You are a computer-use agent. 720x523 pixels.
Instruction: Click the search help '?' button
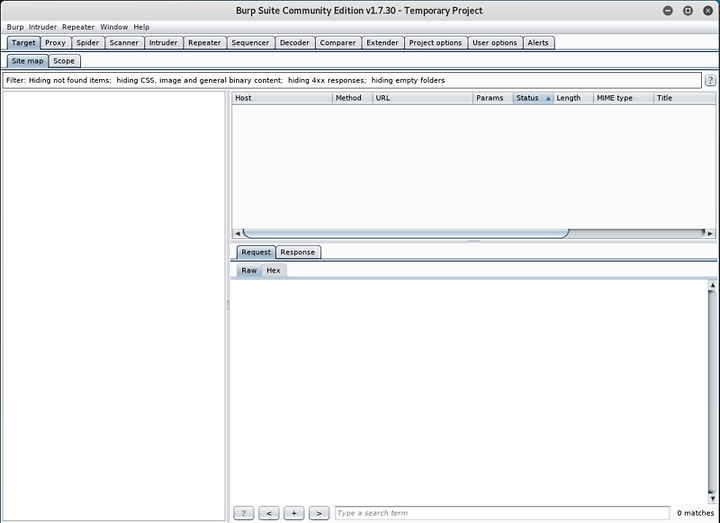243,513
